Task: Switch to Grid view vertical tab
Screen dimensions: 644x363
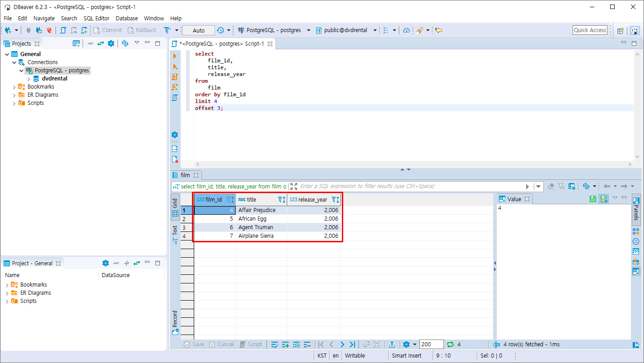Action: point(175,207)
